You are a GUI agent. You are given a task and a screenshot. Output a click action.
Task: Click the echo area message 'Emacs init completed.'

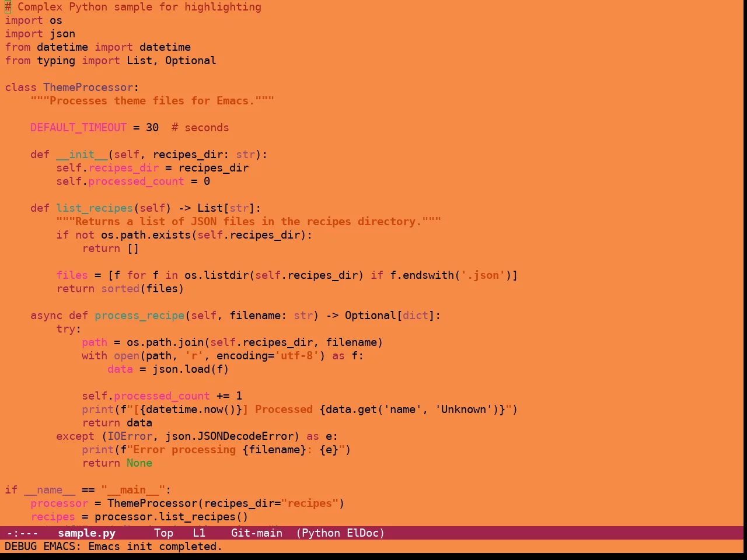point(155,547)
